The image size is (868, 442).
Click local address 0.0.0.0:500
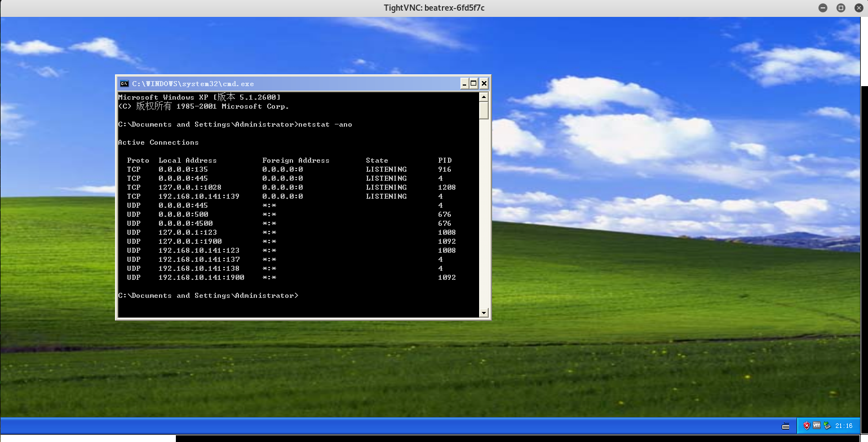(x=183, y=215)
